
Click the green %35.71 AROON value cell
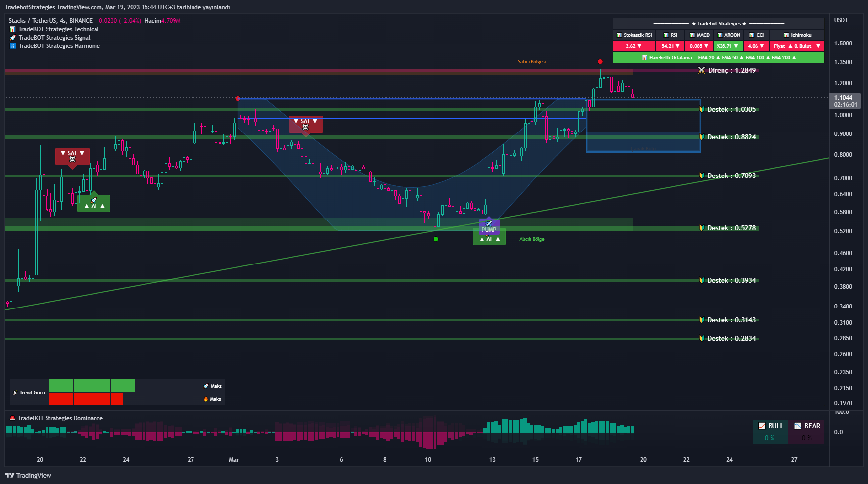pyautogui.click(x=728, y=46)
